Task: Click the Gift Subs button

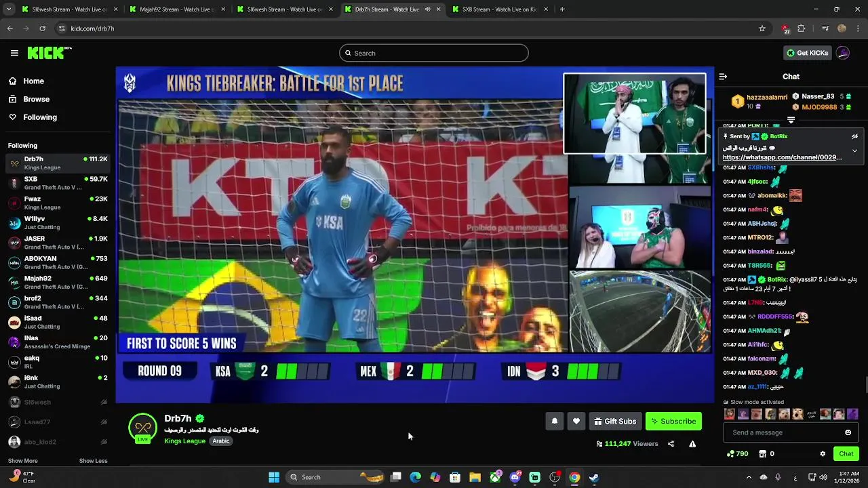Action: point(615,422)
